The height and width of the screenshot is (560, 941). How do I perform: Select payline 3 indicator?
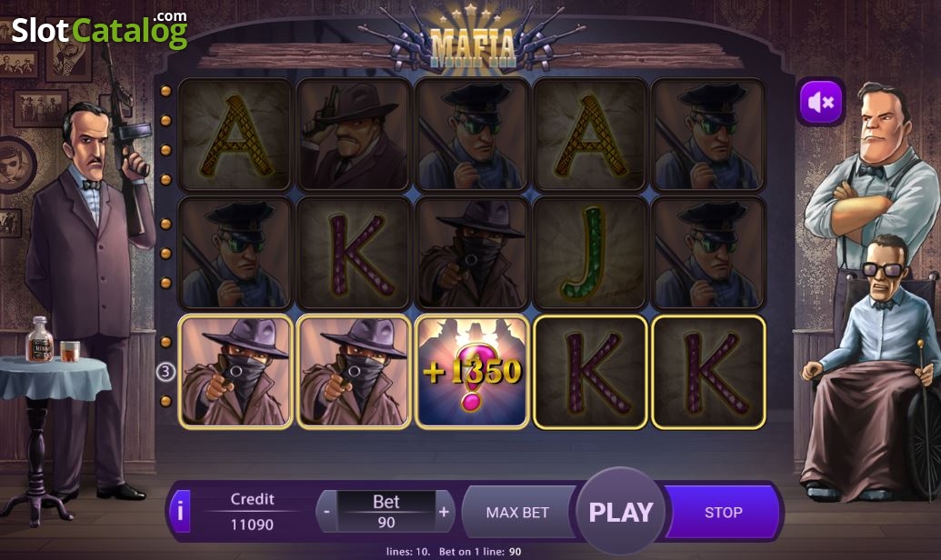click(x=165, y=372)
